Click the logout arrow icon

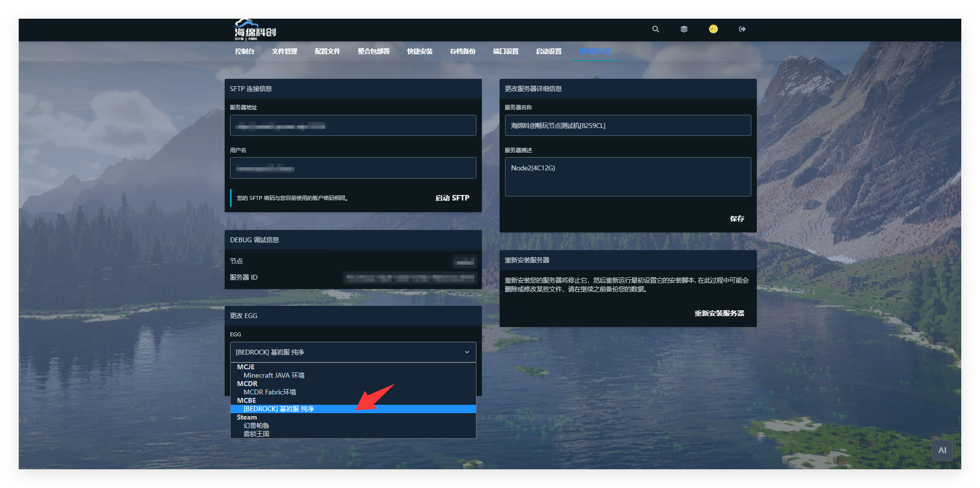742,29
